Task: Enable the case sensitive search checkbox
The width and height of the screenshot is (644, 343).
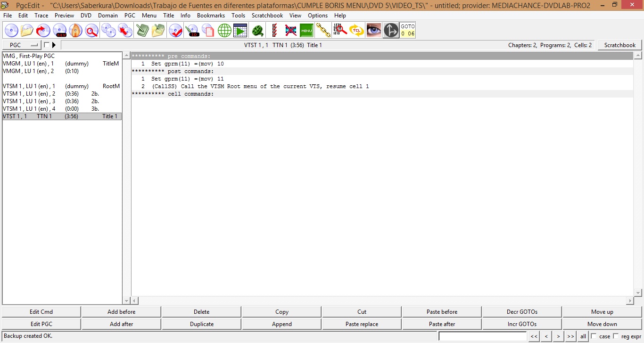Action: 594,336
